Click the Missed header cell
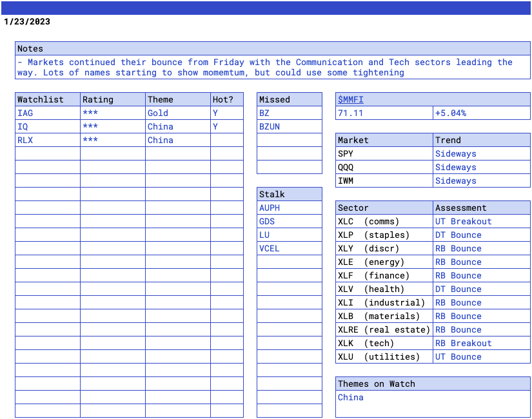Viewport: 532px width, 419px height. (x=290, y=99)
